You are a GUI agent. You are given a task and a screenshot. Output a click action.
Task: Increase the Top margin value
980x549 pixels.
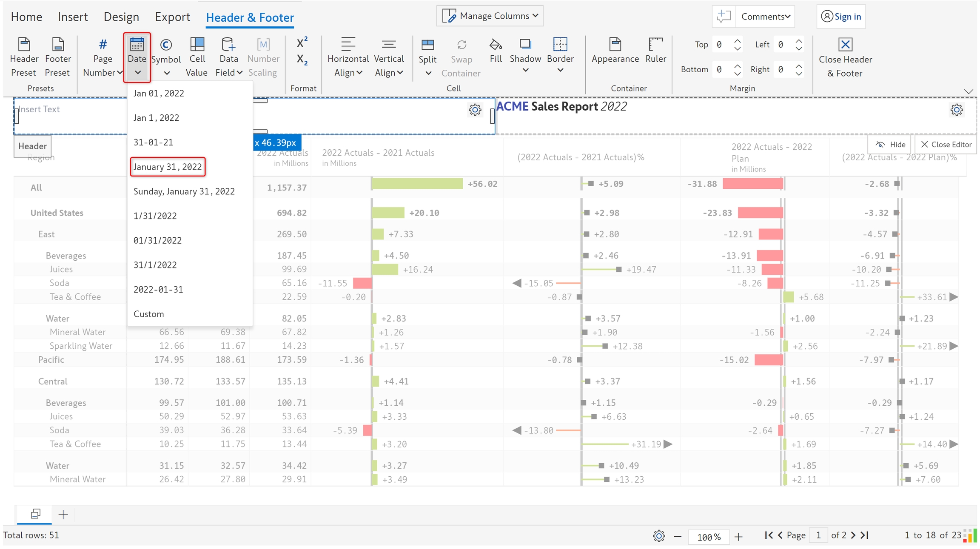tap(738, 41)
